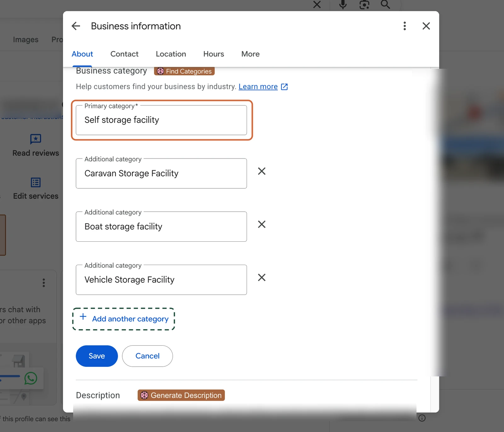504x432 pixels.
Task: Click Add another category
Action: [x=124, y=319]
